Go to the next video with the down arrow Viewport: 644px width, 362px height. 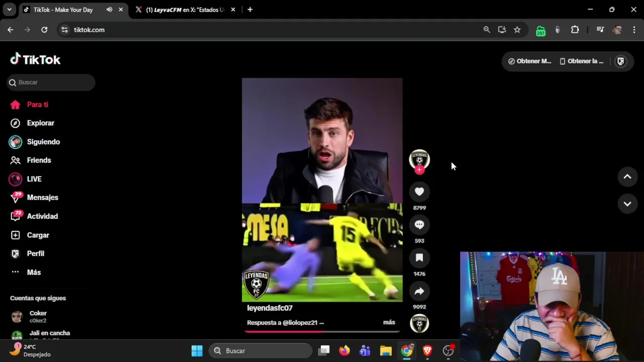coord(627,204)
